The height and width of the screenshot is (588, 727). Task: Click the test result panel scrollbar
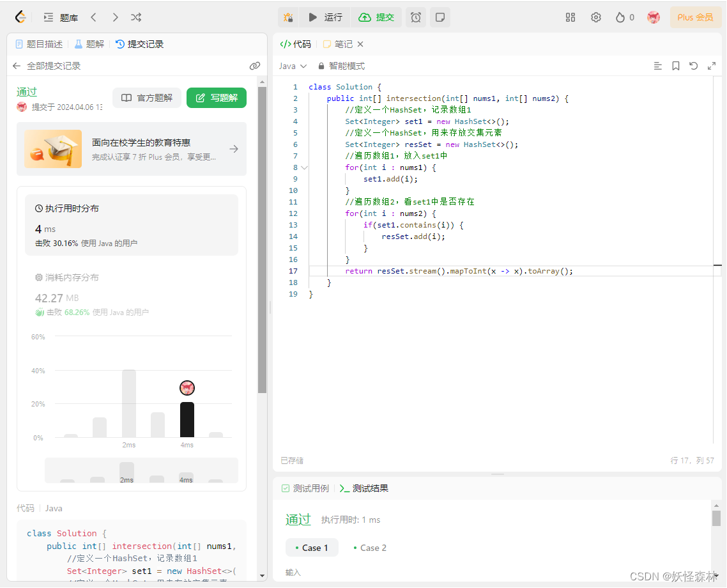716,518
